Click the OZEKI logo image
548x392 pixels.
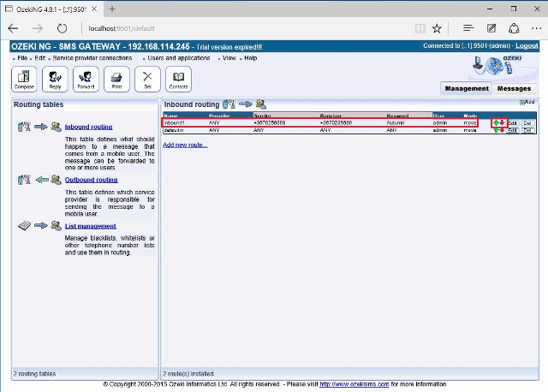coord(497,65)
